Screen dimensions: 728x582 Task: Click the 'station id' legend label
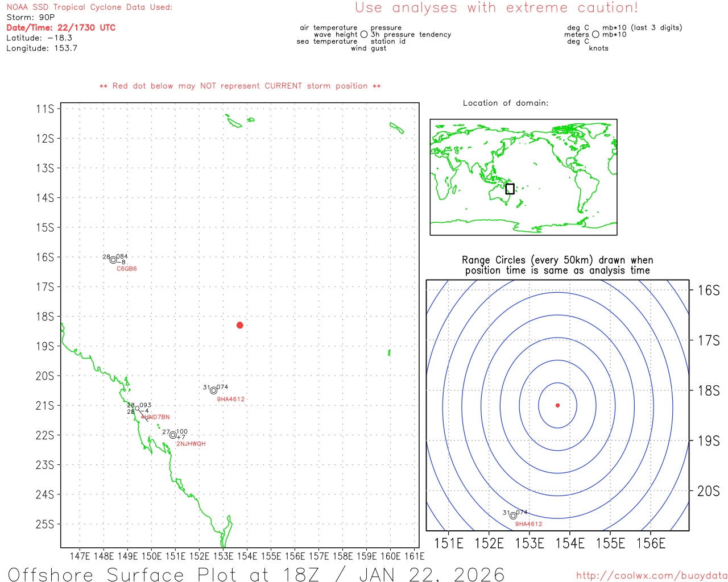point(388,41)
